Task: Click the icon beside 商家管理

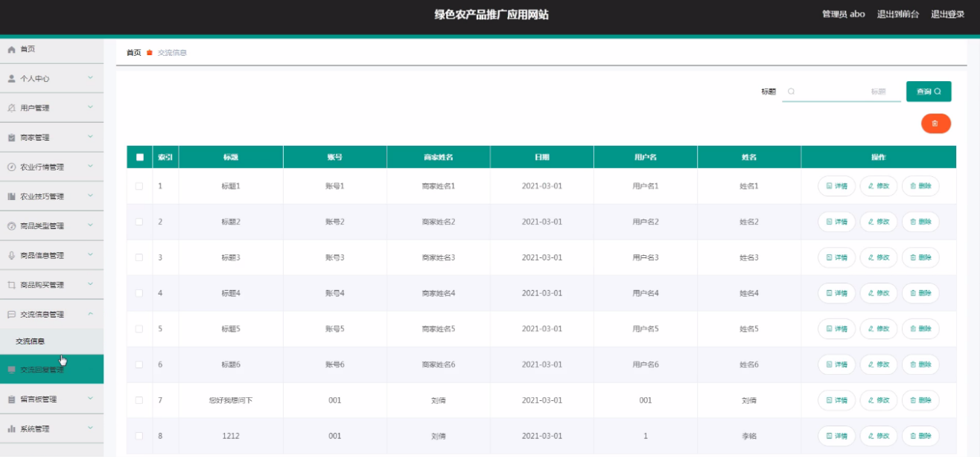Action: point(11,138)
